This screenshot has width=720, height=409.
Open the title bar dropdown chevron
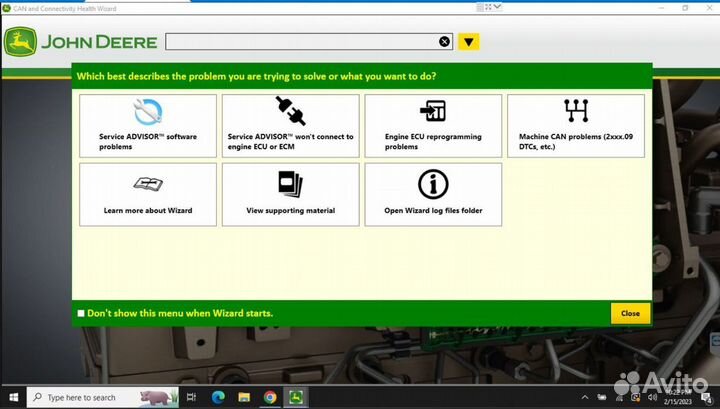click(x=497, y=7)
